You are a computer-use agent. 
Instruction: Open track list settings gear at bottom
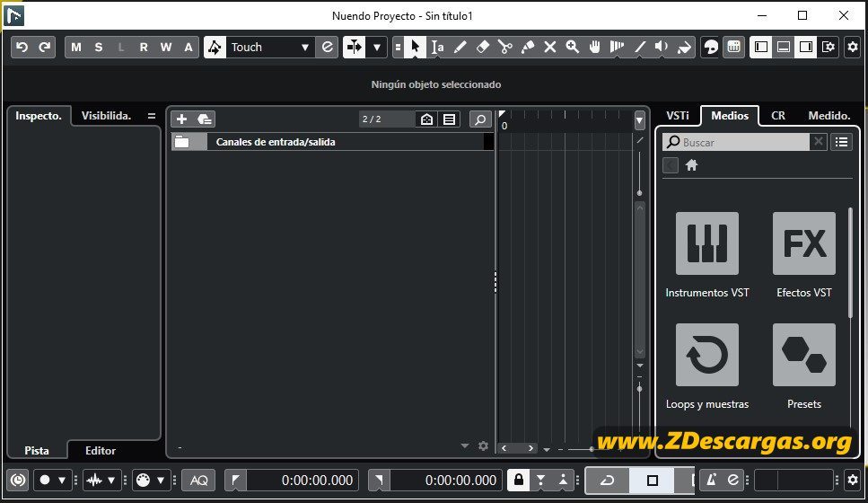pyautogui.click(x=483, y=446)
